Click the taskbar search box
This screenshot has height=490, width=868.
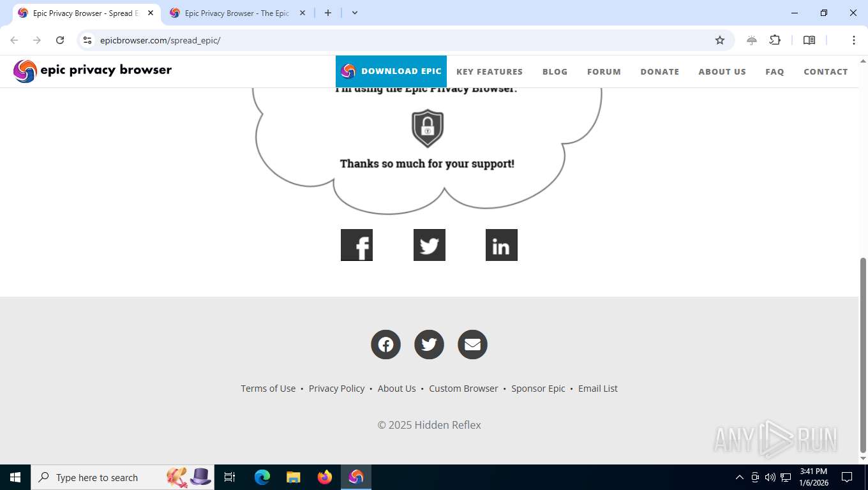tap(123, 477)
